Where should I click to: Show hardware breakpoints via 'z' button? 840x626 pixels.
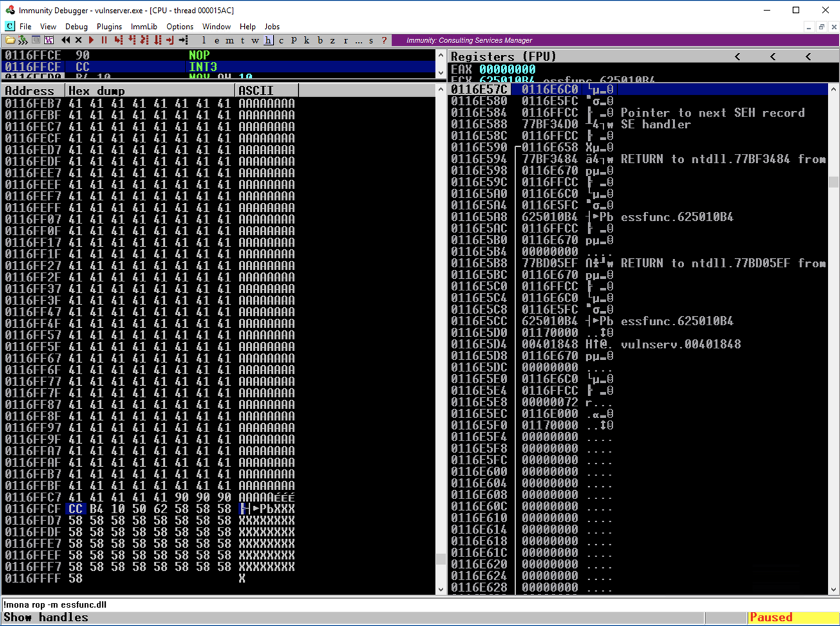[332, 40]
